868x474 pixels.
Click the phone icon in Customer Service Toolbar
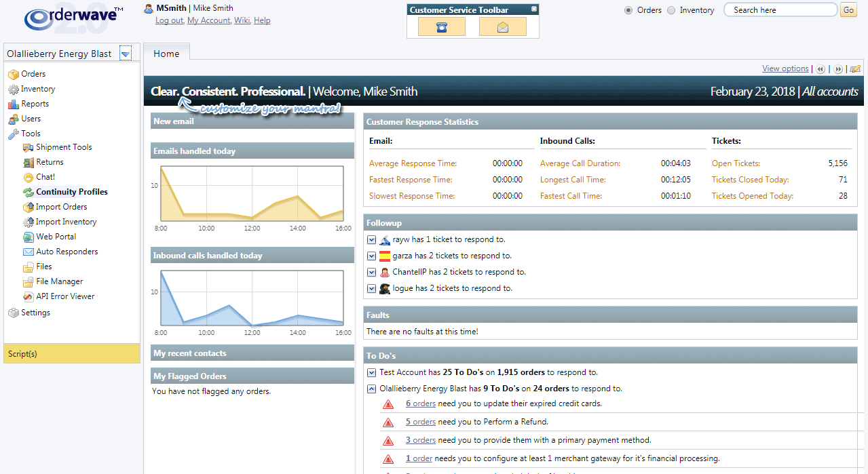coord(442,27)
